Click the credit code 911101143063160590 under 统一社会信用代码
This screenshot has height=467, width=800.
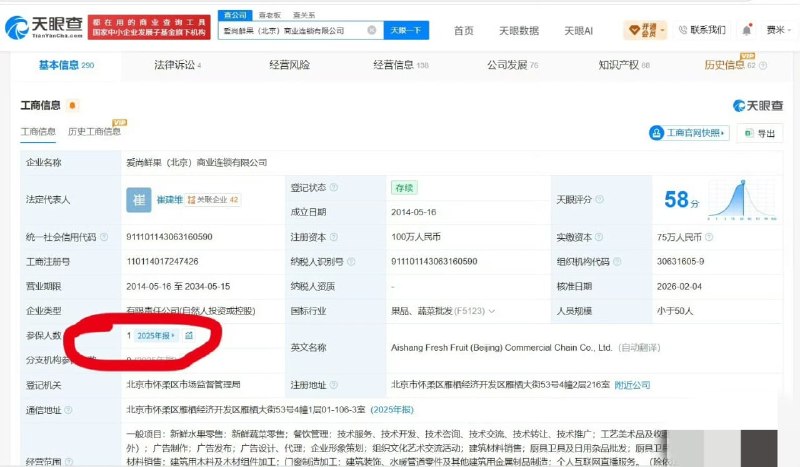169,237
